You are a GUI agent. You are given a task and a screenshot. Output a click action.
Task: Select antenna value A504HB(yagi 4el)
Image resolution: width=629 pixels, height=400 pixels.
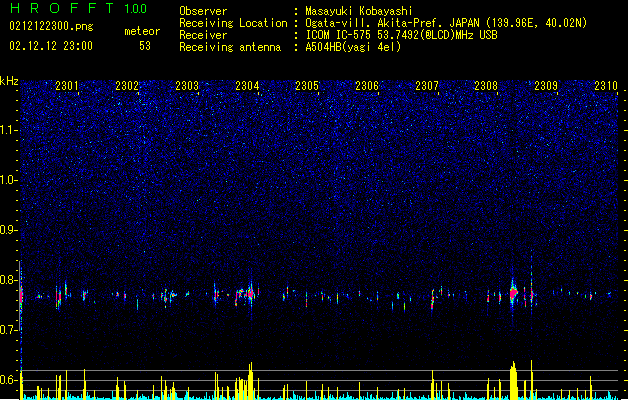pos(353,47)
